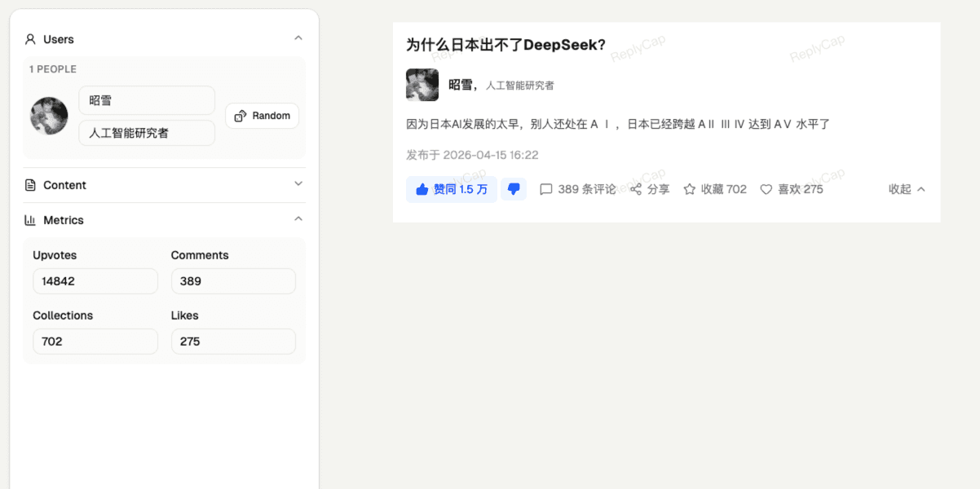The width and height of the screenshot is (980, 489).
Task: Click the Collections label
Action: coord(63,315)
